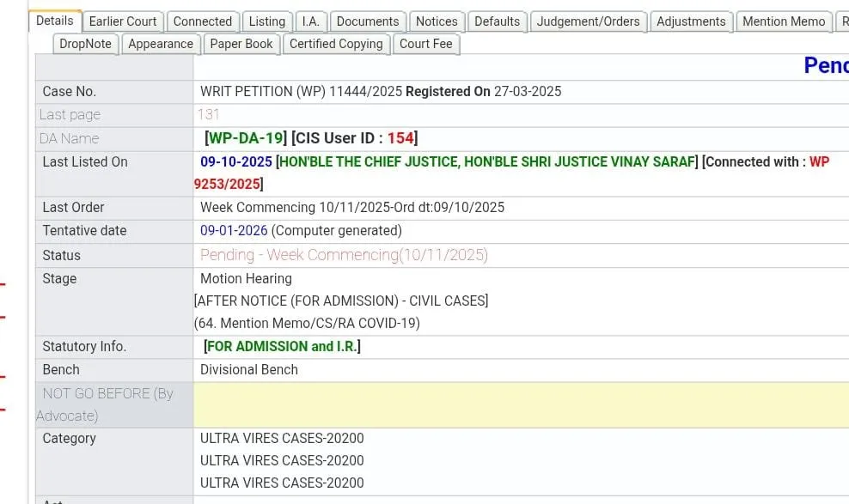Open the Mention Memo tab
849x504 pixels.
(x=783, y=21)
